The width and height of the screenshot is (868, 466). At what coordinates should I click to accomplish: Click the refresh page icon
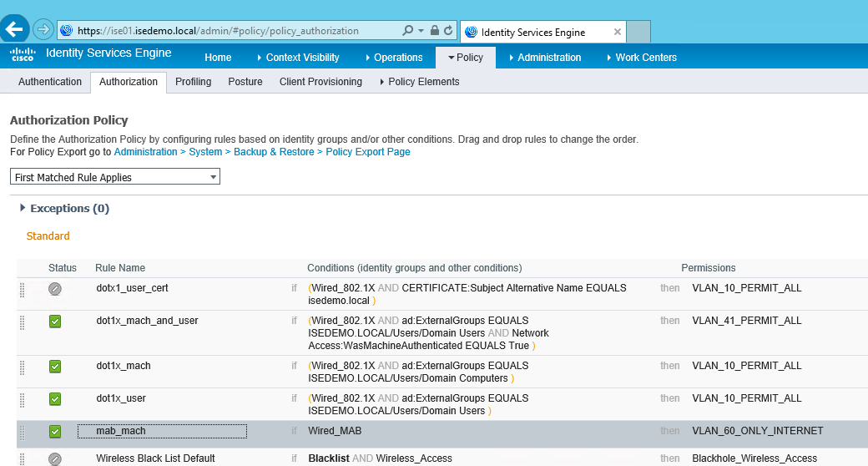[x=448, y=30]
